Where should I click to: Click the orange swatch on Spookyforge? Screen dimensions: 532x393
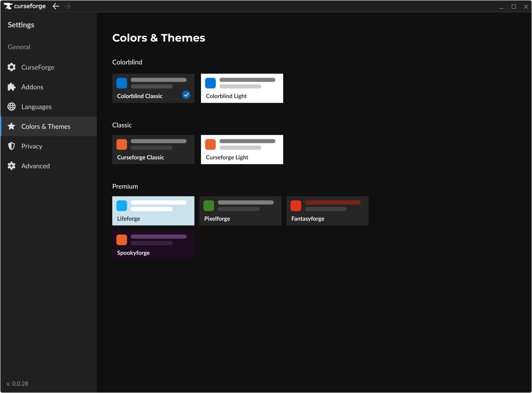click(x=122, y=240)
